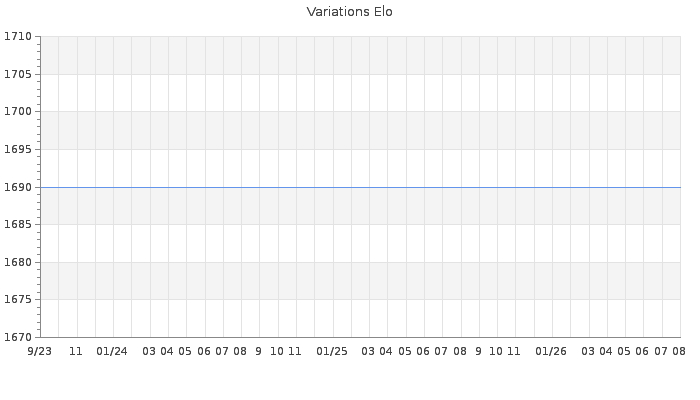
Task: Click the 1685 y-axis label
Action: click(x=18, y=225)
